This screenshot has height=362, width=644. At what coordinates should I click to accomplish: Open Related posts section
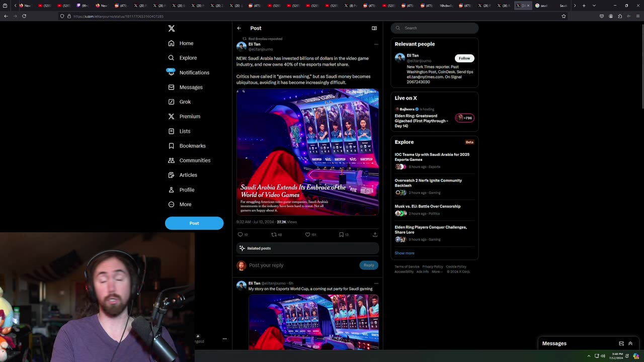(x=307, y=248)
